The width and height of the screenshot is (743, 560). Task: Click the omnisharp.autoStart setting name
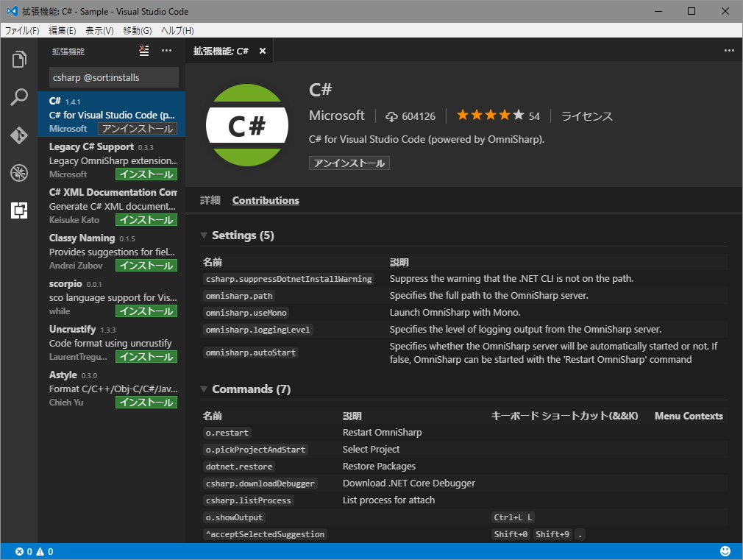pos(251,352)
